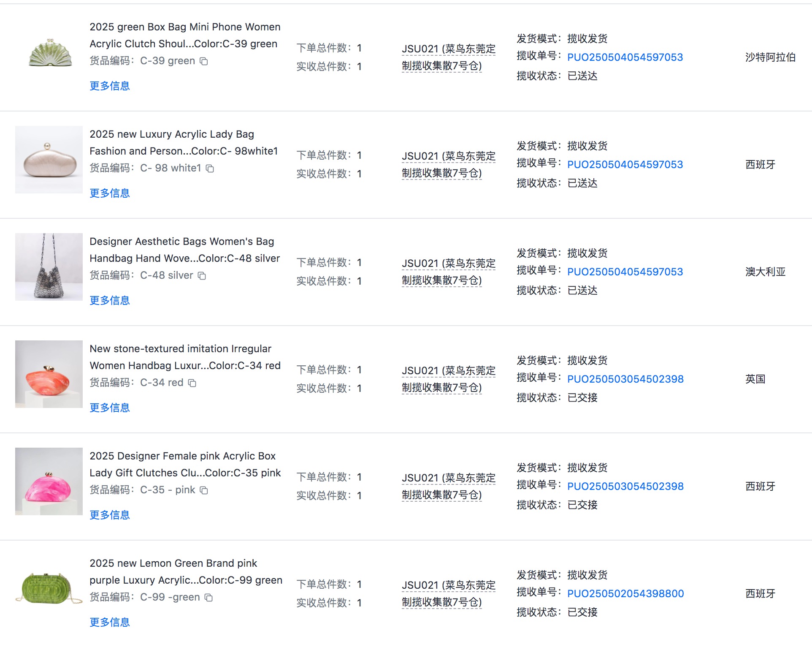Copy product code C-99 -green
The height and width of the screenshot is (647, 812).
(208, 598)
